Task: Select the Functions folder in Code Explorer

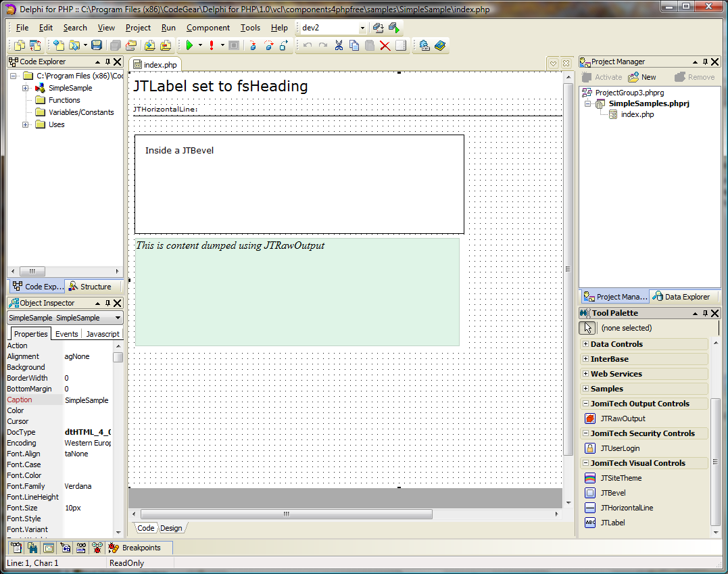Action: (64, 100)
